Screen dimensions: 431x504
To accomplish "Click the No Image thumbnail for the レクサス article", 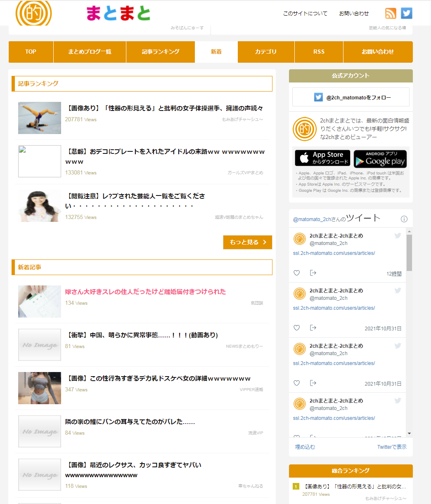I will pos(40,475).
